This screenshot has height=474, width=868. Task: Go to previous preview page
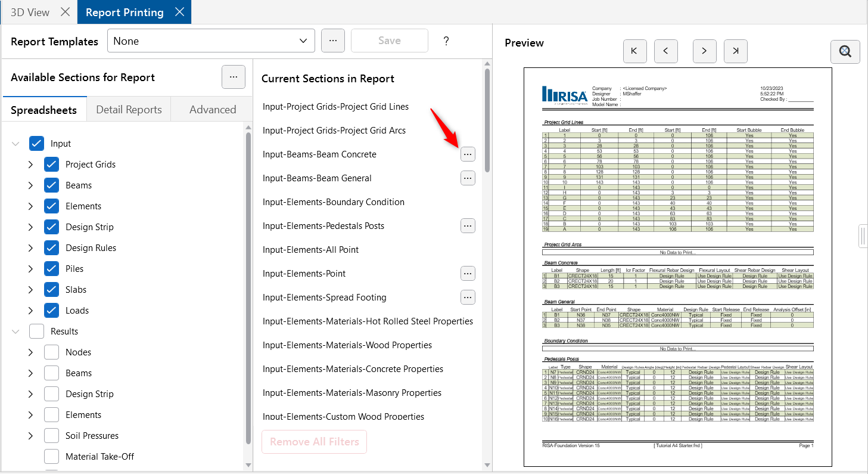point(665,51)
